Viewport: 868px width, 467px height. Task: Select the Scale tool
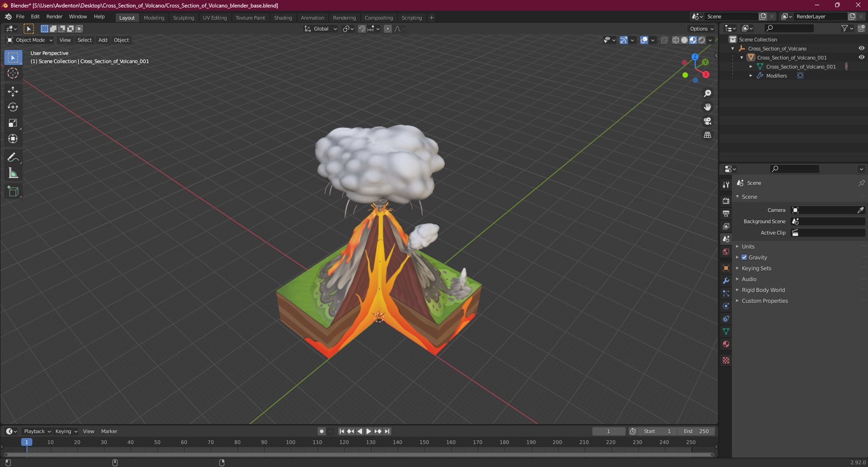[x=13, y=123]
